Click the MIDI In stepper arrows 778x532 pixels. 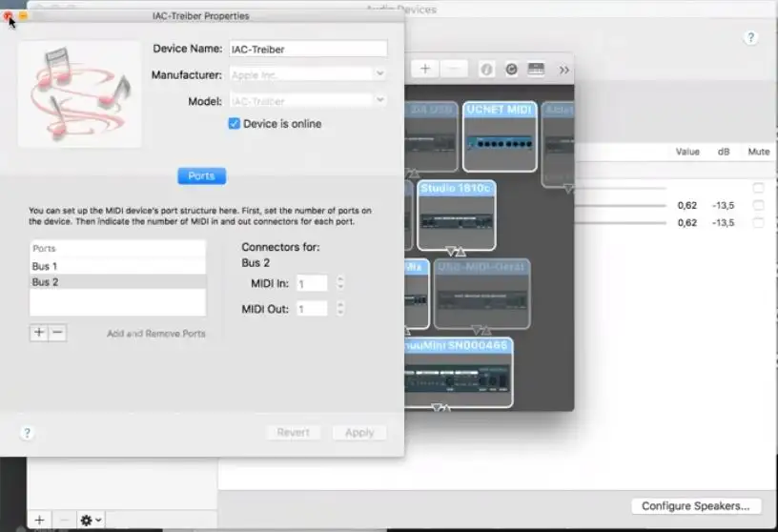340,282
